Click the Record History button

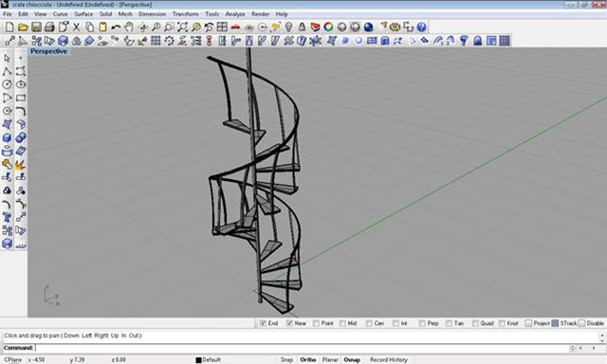[x=389, y=360]
